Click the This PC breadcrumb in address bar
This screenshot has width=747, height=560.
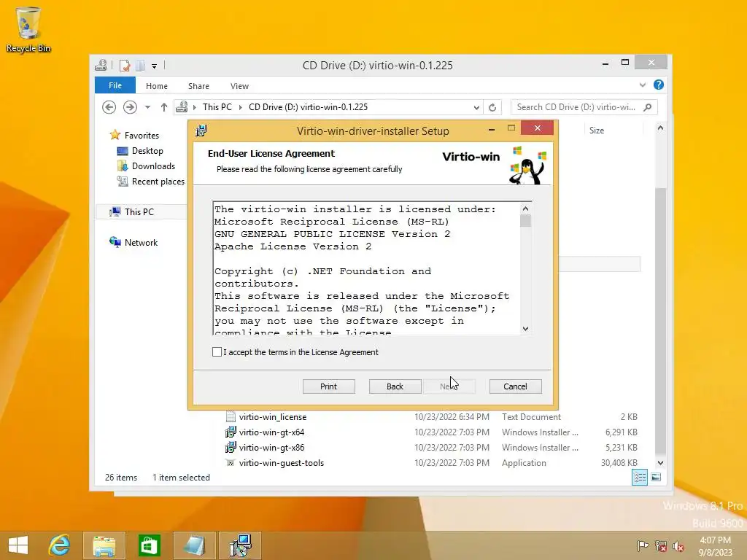point(217,107)
